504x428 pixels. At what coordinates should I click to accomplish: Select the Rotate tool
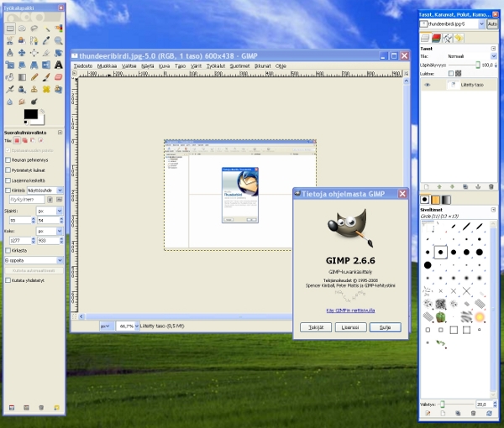(58, 53)
